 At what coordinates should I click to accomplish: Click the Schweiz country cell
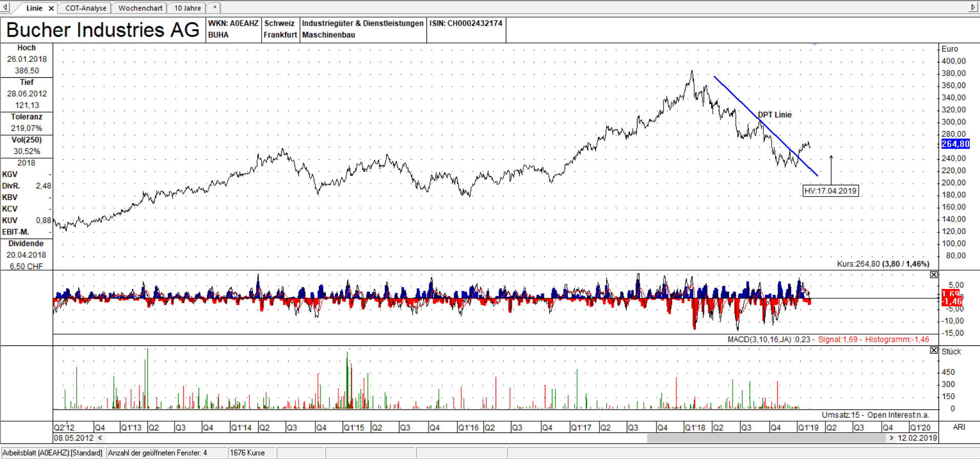point(280,24)
